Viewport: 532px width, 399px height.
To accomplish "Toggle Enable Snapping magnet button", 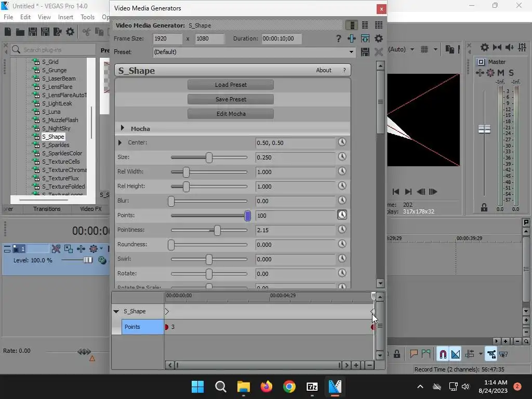I will pos(443,354).
